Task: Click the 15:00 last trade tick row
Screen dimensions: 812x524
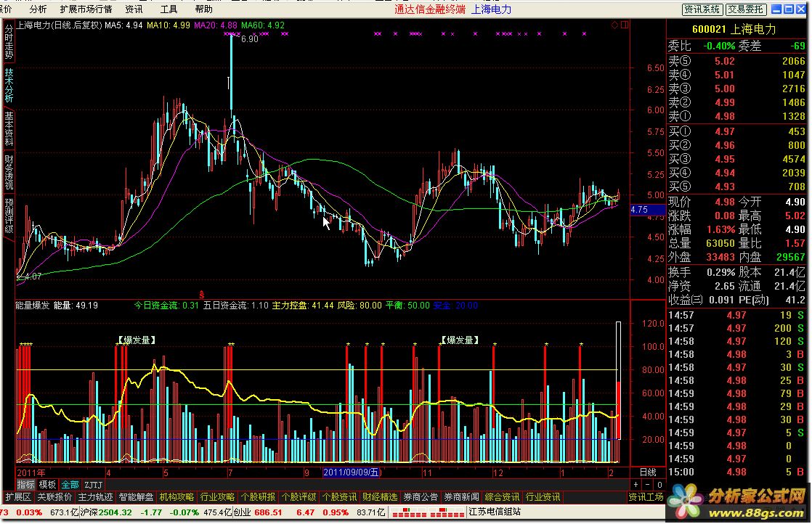Action: [x=737, y=472]
